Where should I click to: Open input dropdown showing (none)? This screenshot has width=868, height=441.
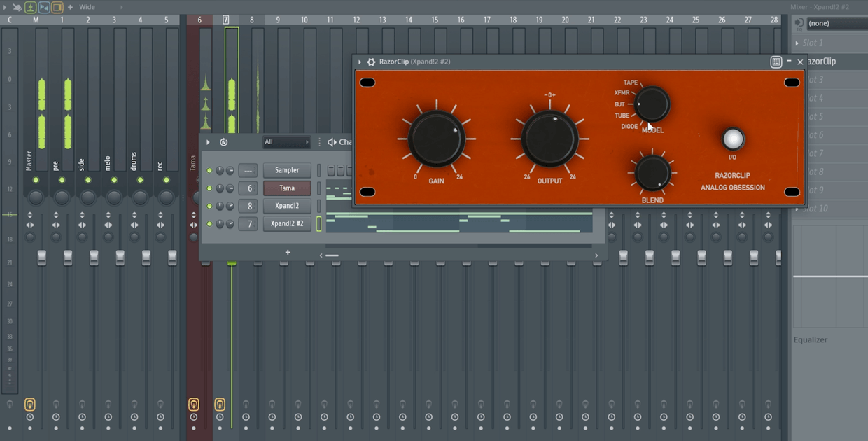click(836, 23)
